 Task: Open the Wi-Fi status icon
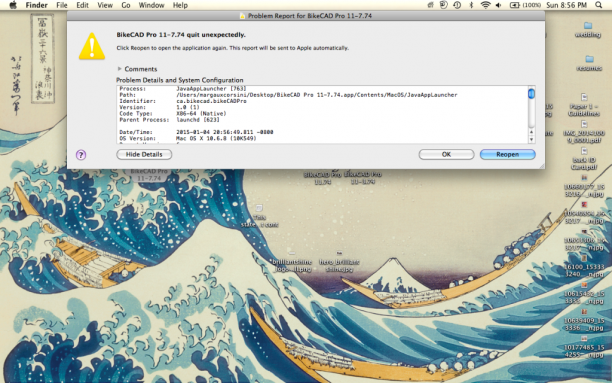coord(485,5)
